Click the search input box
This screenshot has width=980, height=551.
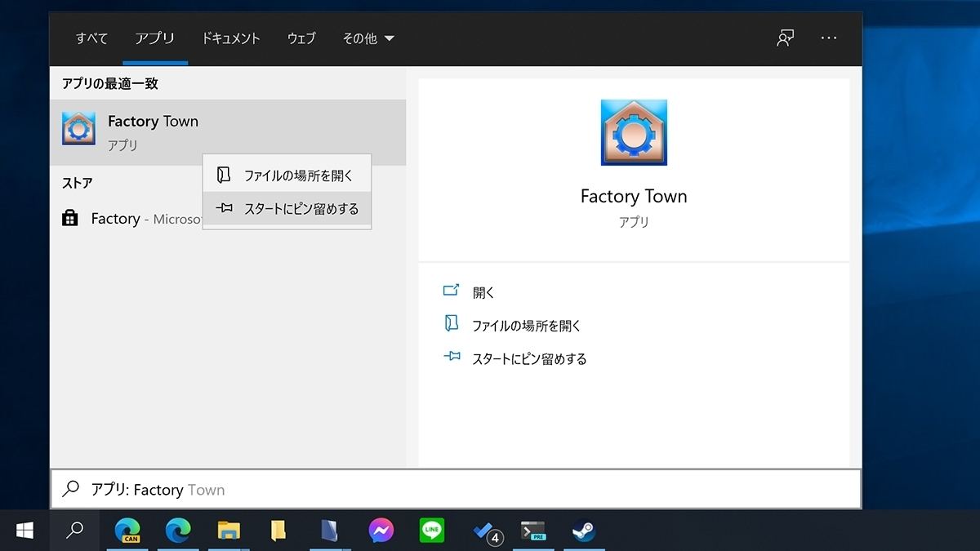[x=456, y=490]
